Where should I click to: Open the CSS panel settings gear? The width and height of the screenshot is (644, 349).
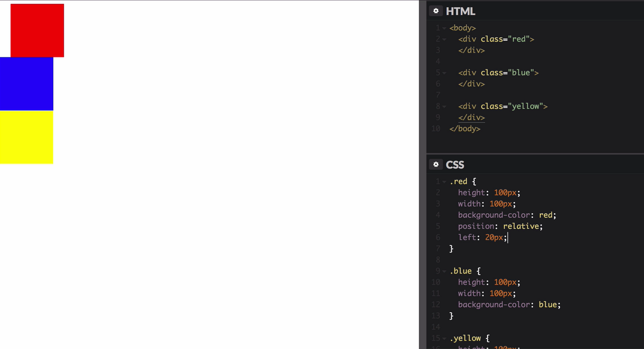[436, 164]
